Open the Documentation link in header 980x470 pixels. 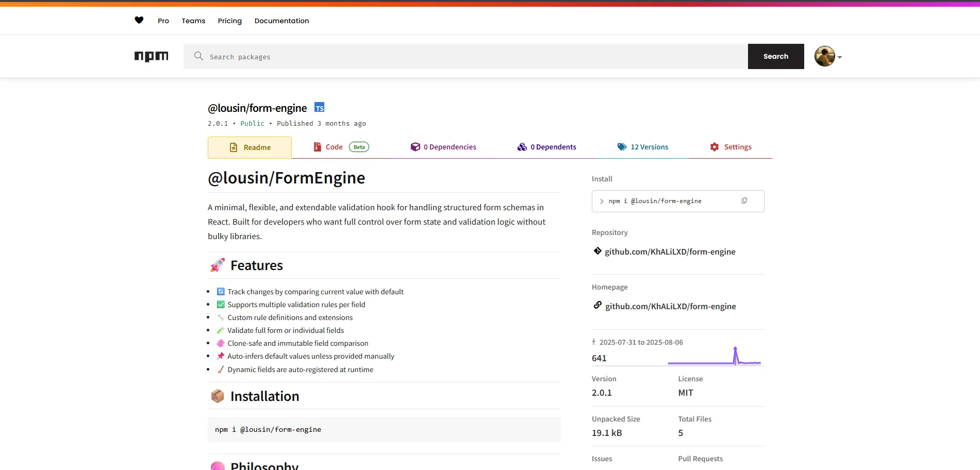(x=281, y=21)
